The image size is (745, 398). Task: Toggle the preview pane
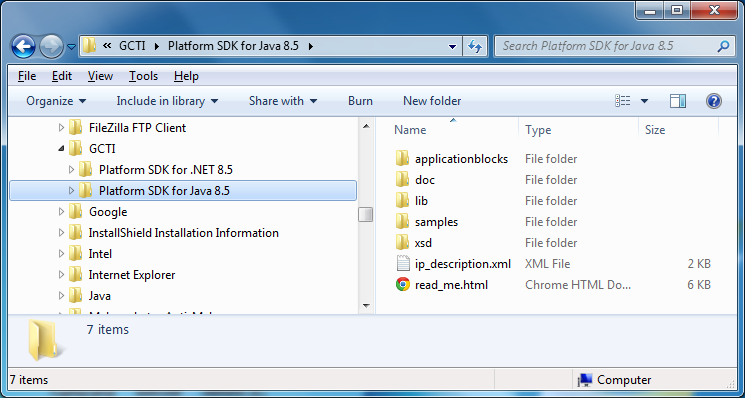[x=678, y=101]
